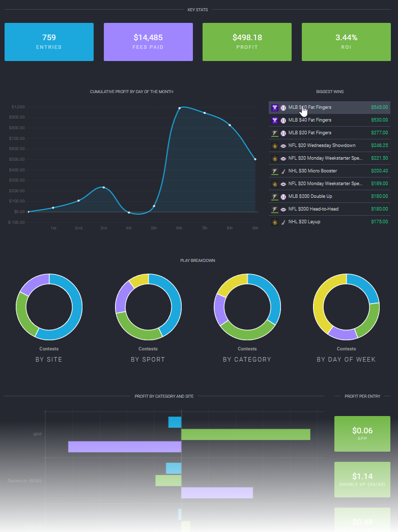
Task: Click the NHL $30 Micro Booster contest name
Action: click(313, 171)
